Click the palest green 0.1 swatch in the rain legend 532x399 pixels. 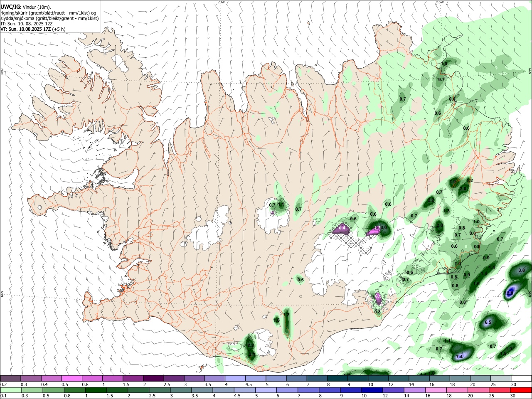[11, 390]
